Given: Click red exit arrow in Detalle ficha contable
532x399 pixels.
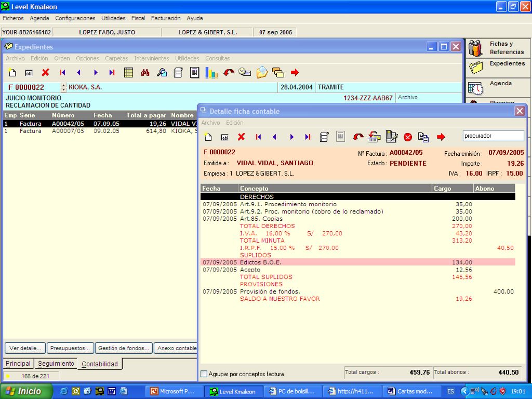Looking at the screenshot, I should [441, 137].
